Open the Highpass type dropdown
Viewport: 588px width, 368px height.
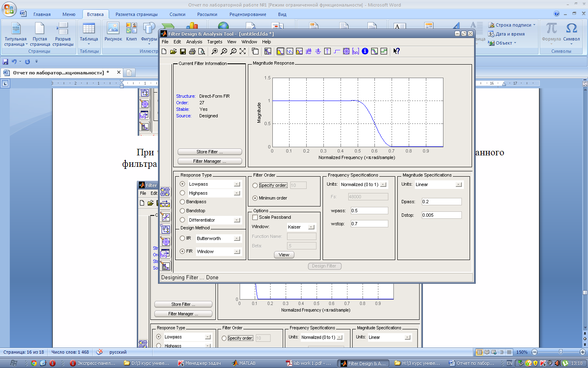tap(237, 193)
